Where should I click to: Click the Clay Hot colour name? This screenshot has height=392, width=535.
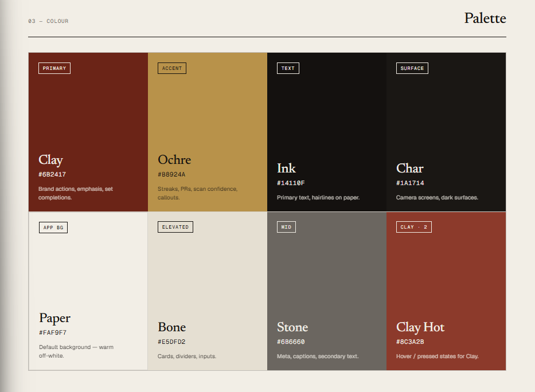(420, 327)
